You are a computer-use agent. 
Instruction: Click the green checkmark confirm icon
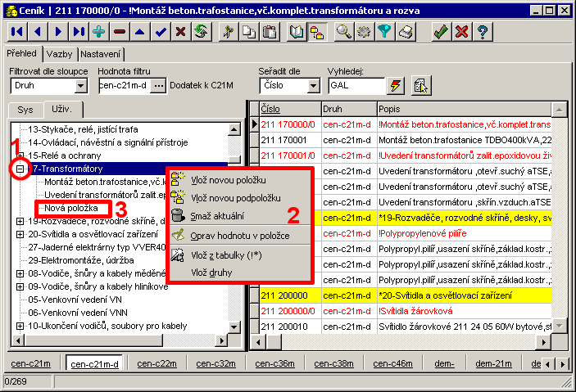pos(442,32)
